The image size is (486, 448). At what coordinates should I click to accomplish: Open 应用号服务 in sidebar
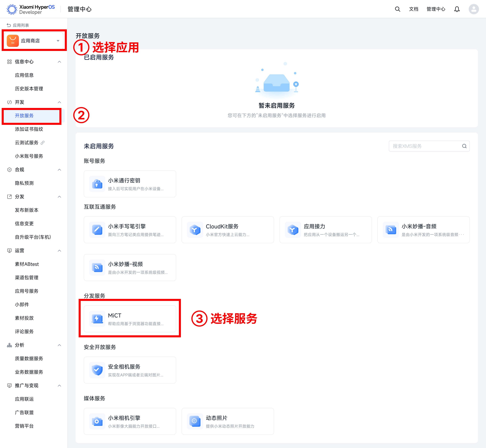pos(27,291)
